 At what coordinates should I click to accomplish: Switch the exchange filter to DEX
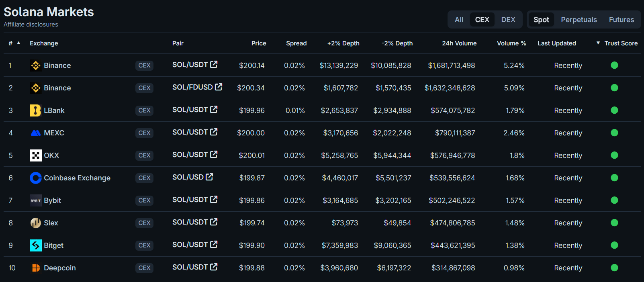tap(508, 19)
